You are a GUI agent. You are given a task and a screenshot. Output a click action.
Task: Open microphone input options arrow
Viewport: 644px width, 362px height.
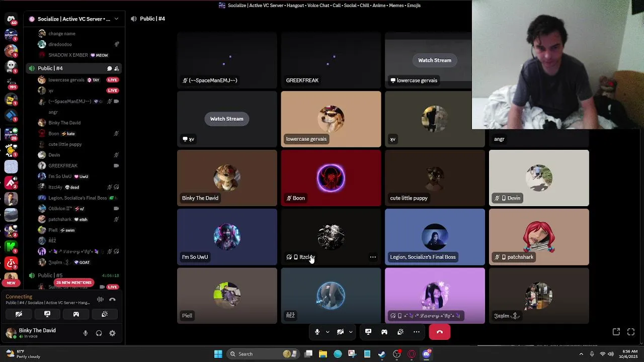pos(327,332)
